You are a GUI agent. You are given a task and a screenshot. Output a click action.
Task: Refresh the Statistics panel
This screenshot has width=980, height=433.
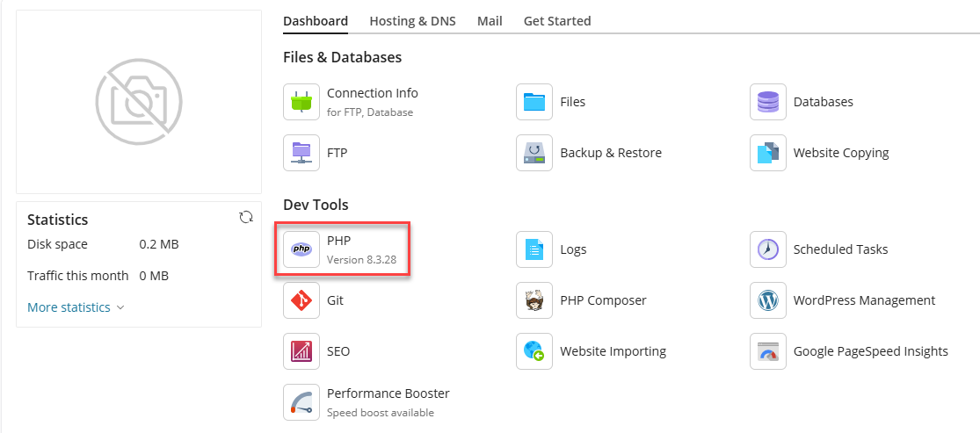[246, 217]
